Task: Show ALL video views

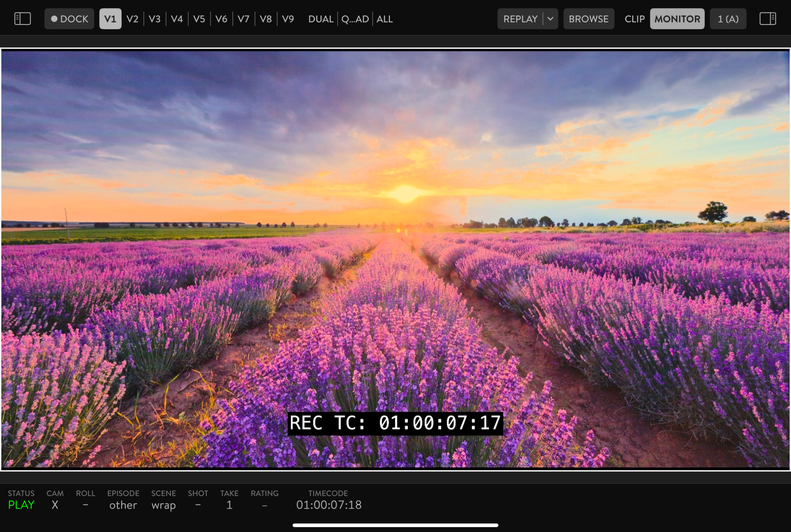Action: (384, 19)
